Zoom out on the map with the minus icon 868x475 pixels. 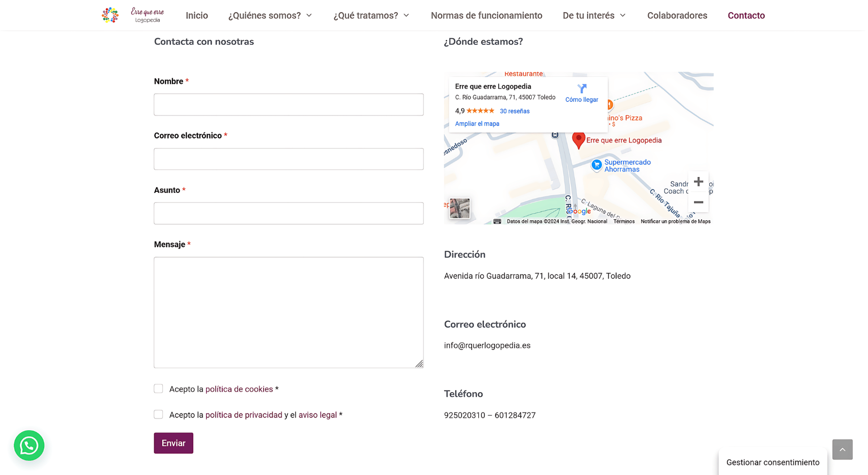[x=698, y=202]
